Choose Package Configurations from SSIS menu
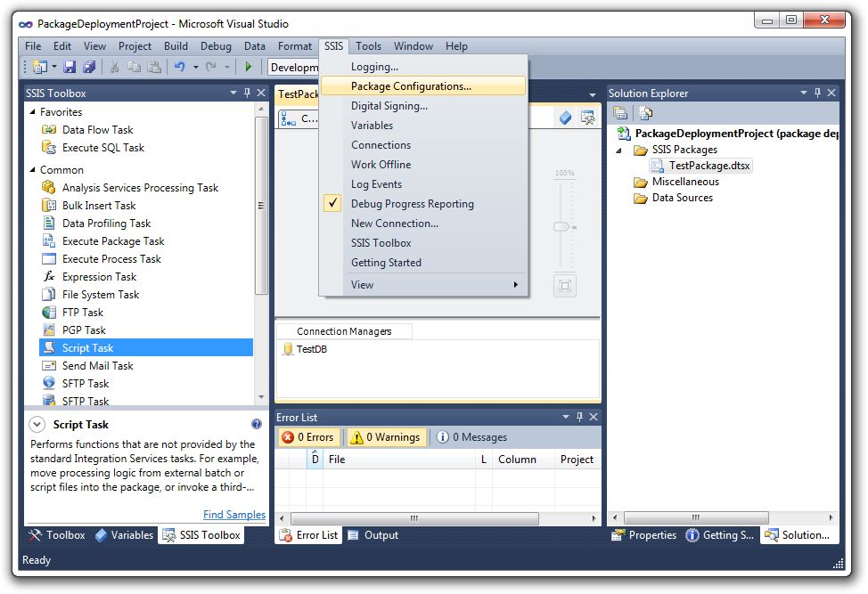This screenshot has height=594, width=868. [x=423, y=86]
